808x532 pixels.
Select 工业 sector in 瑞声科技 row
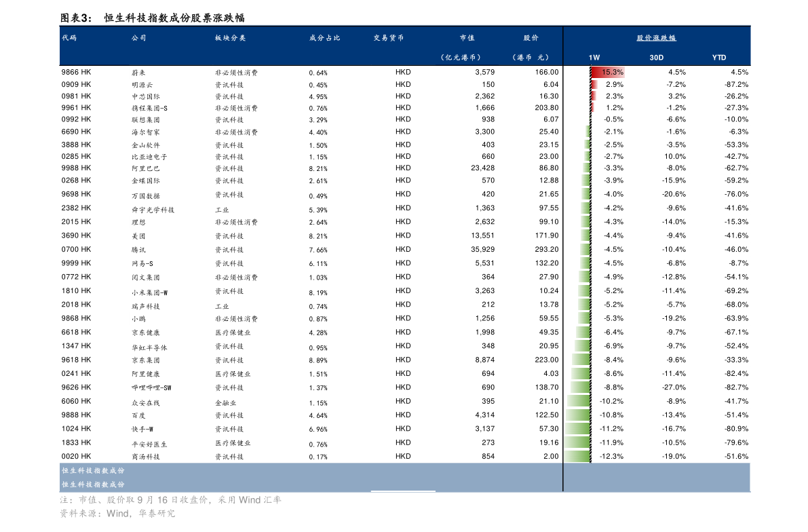[222, 306]
